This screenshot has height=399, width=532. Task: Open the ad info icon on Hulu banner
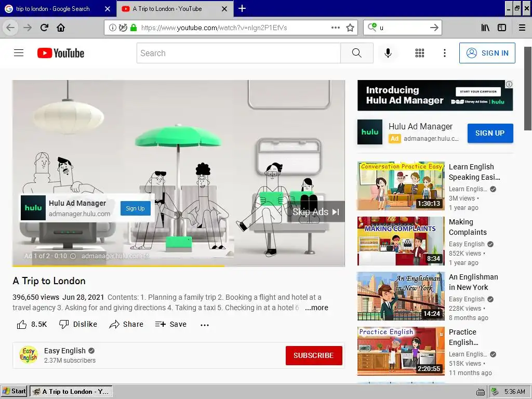509,84
